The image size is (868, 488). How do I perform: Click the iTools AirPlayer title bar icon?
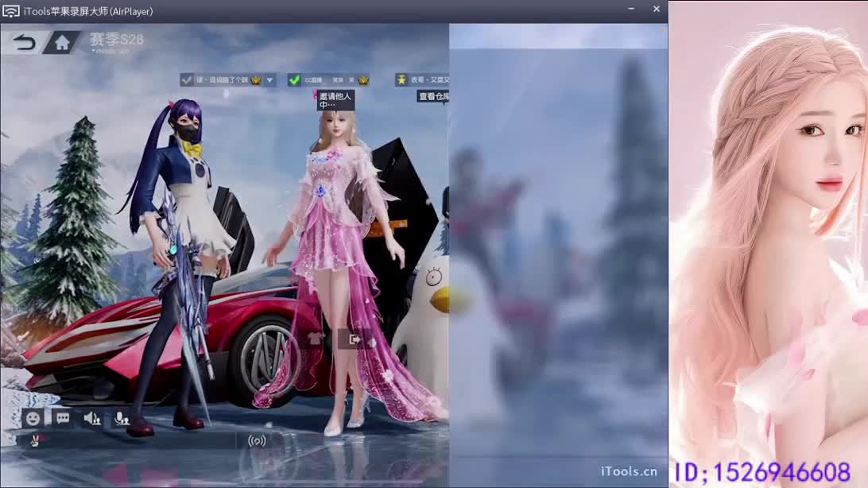tap(10, 11)
